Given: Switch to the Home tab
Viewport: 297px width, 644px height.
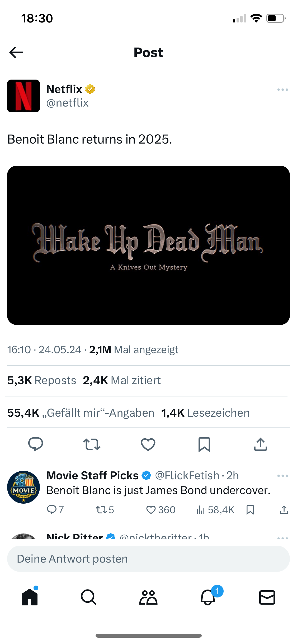Looking at the screenshot, I should tap(30, 597).
